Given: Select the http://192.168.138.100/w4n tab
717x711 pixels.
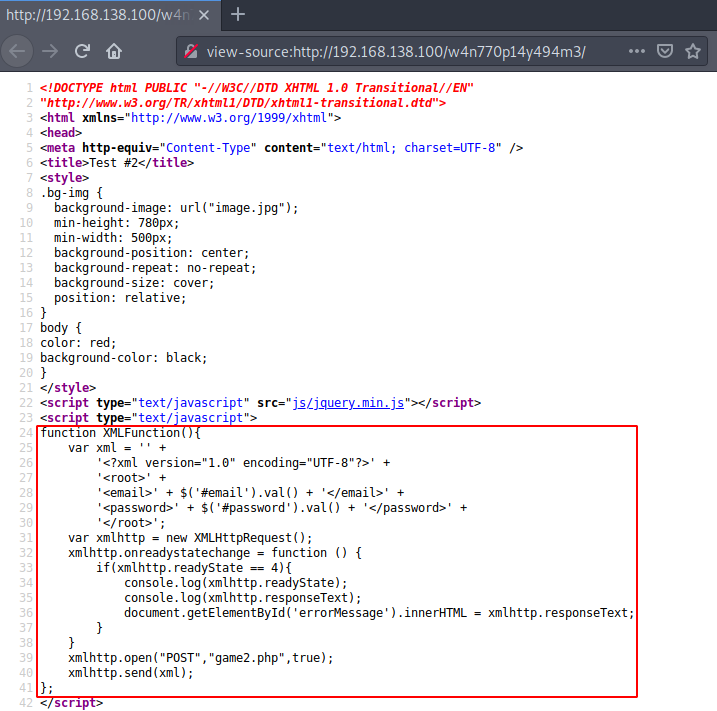Looking at the screenshot, I should tap(110, 15).
